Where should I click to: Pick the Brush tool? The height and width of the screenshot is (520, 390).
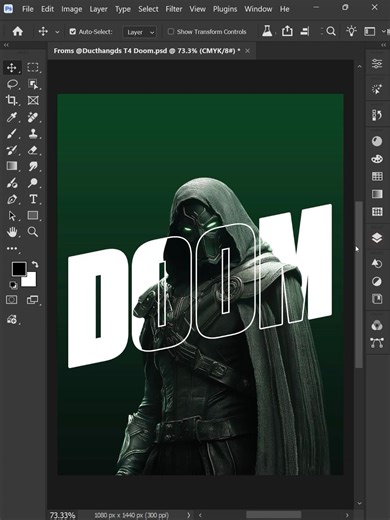coord(12,134)
